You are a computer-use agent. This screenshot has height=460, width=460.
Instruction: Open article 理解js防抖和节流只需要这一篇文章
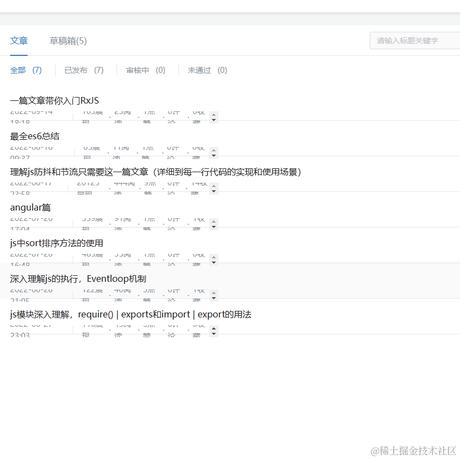[155, 172]
